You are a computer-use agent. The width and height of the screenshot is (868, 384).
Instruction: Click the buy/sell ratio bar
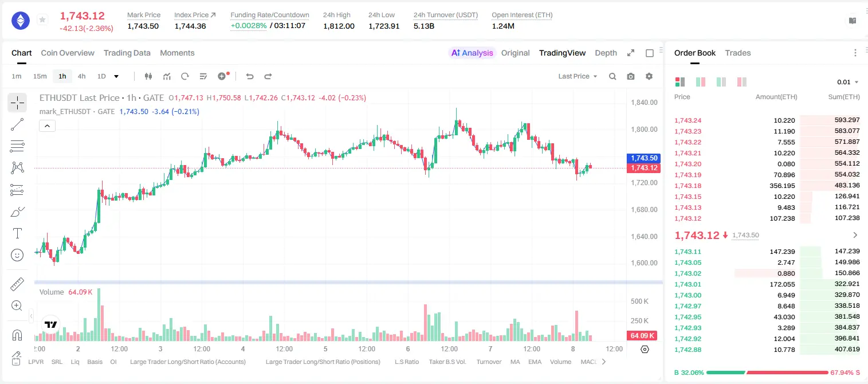point(767,372)
